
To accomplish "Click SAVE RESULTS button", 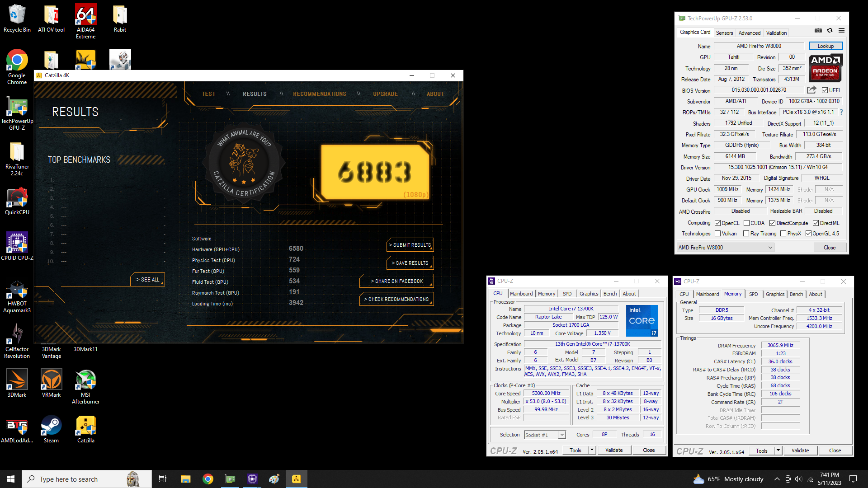I will coord(410,263).
